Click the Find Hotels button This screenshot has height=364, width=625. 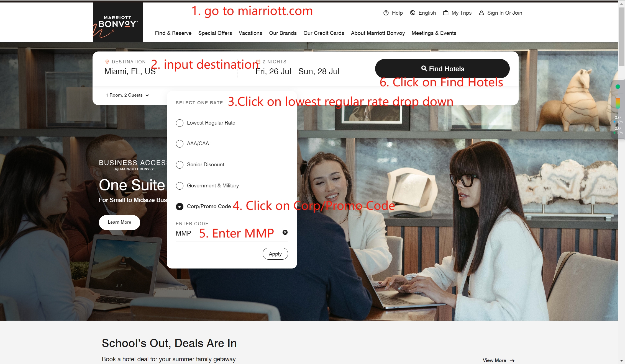pyautogui.click(x=442, y=69)
